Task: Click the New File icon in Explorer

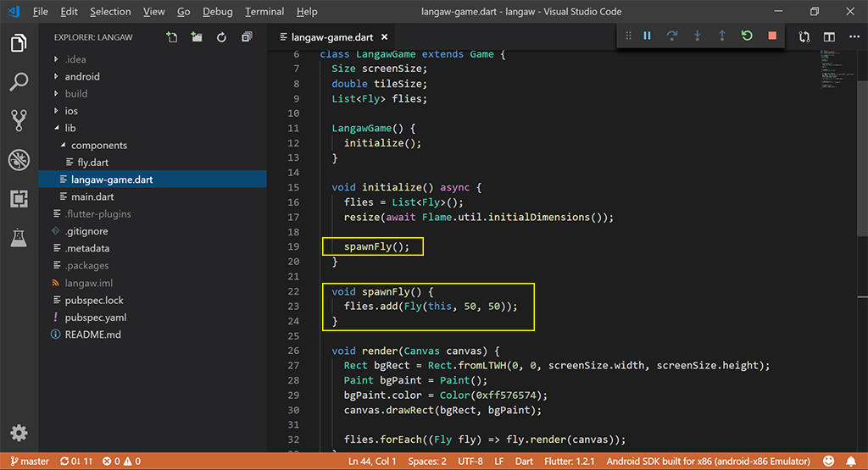Action: pyautogui.click(x=172, y=37)
